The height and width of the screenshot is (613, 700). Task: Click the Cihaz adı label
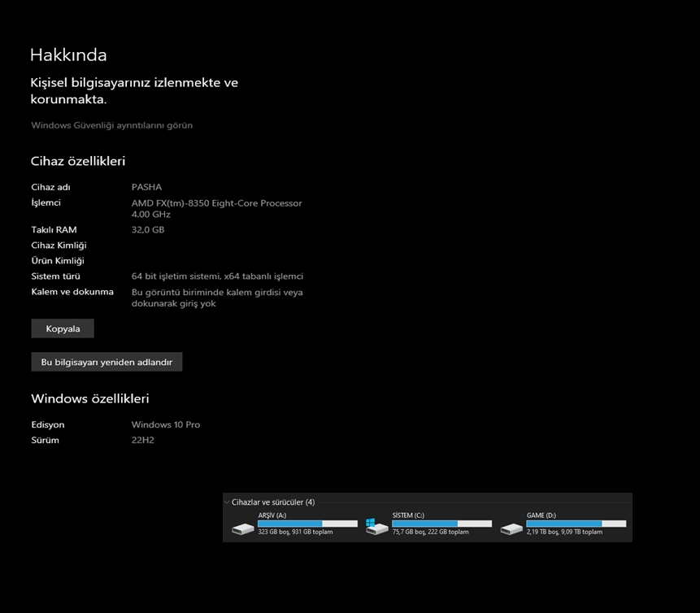(x=50, y=187)
